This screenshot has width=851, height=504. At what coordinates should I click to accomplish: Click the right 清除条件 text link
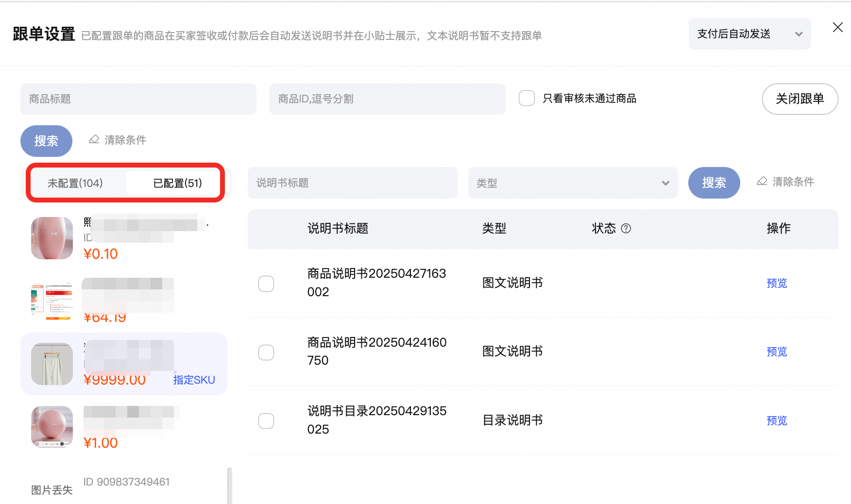coord(793,182)
